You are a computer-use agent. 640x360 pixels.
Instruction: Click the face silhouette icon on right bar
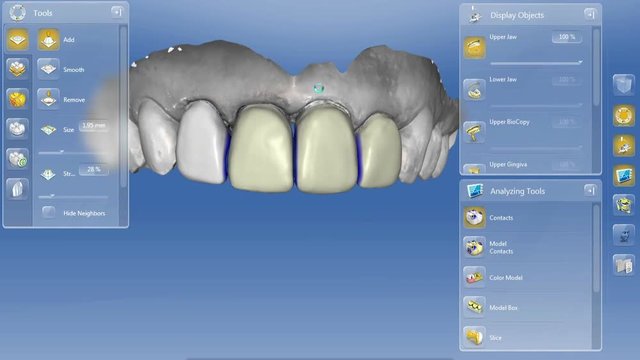click(x=624, y=235)
